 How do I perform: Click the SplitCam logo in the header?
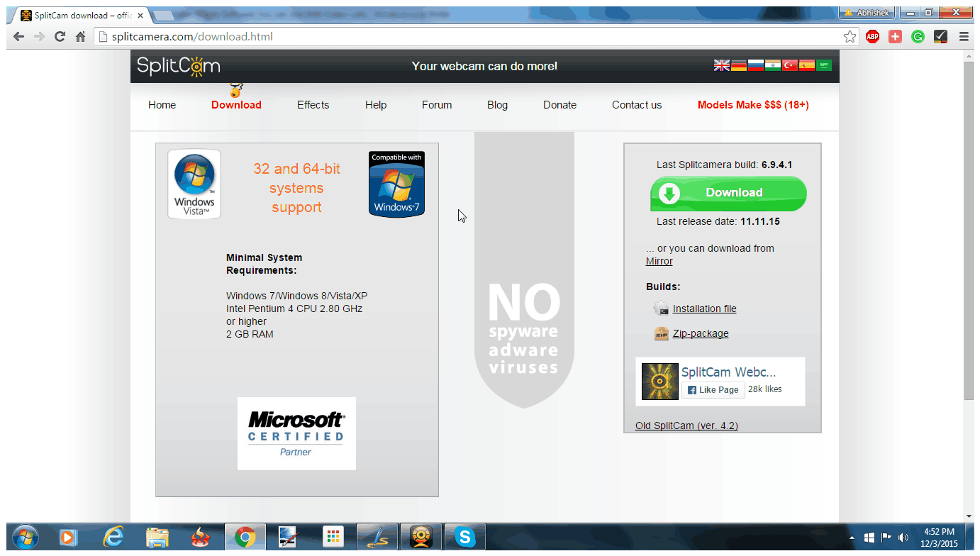[x=179, y=66]
